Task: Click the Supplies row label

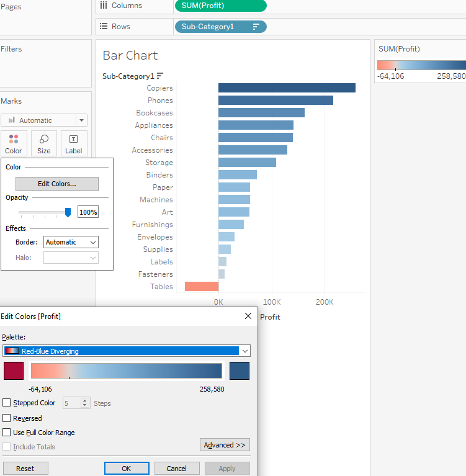Action: click(158, 249)
